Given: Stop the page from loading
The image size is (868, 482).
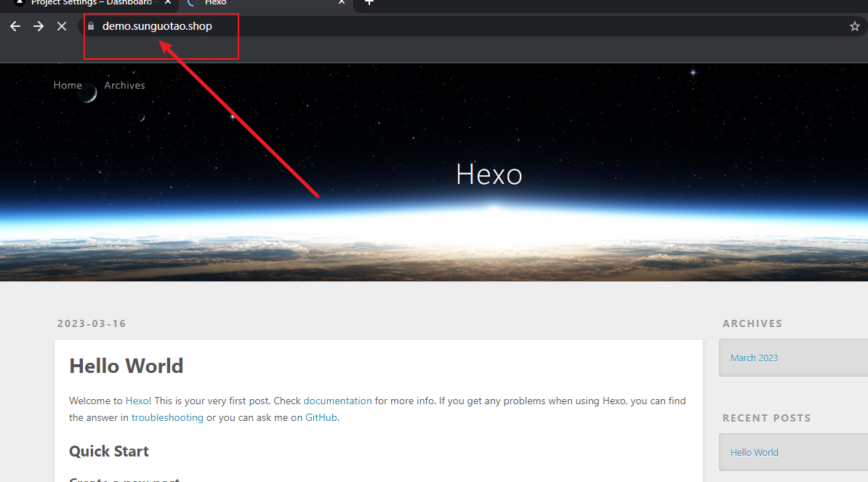Looking at the screenshot, I should tap(62, 26).
